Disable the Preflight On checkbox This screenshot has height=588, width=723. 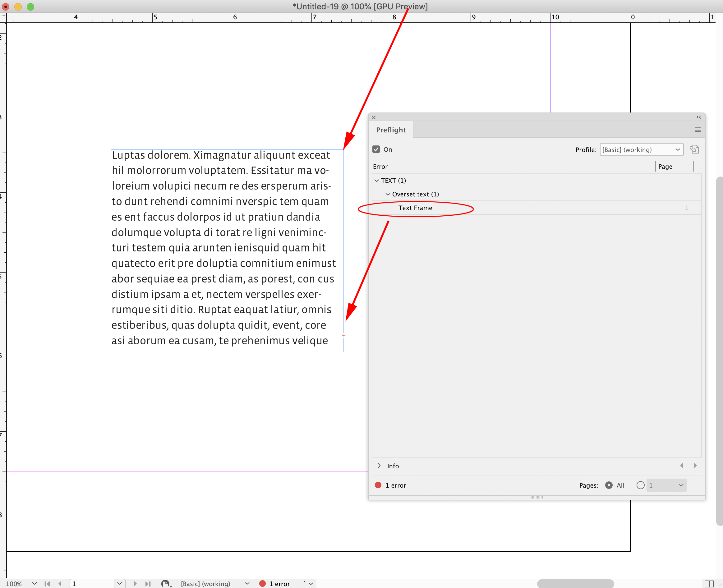[x=376, y=149]
